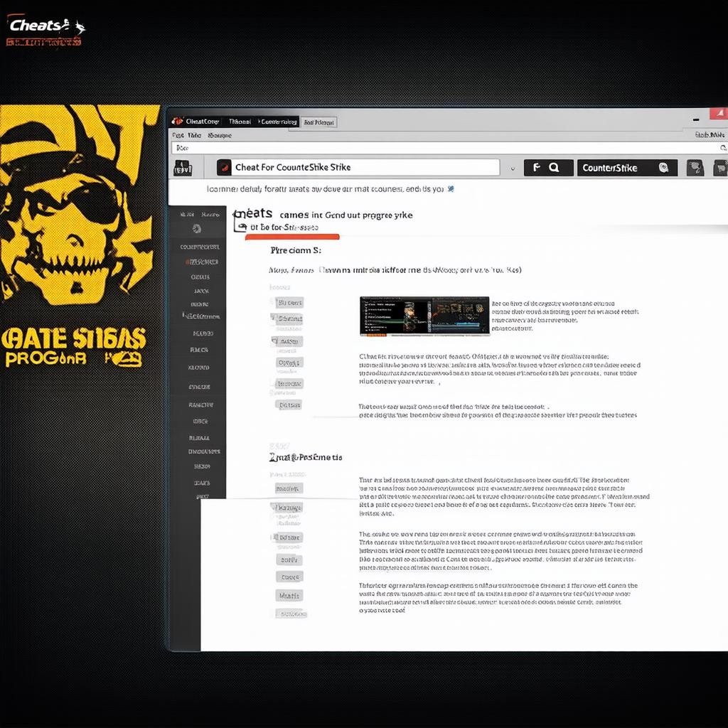Click the circular icon atop the dark sidebar

coord(197,228)
